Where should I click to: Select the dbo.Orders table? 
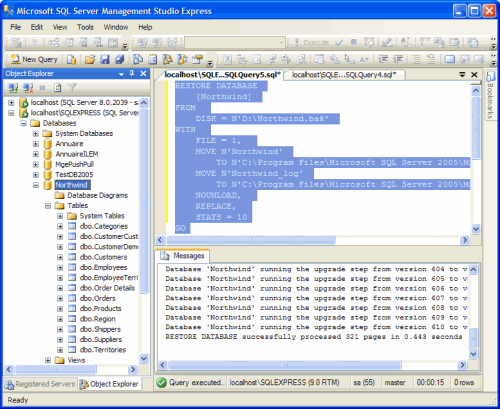(97, 298)
